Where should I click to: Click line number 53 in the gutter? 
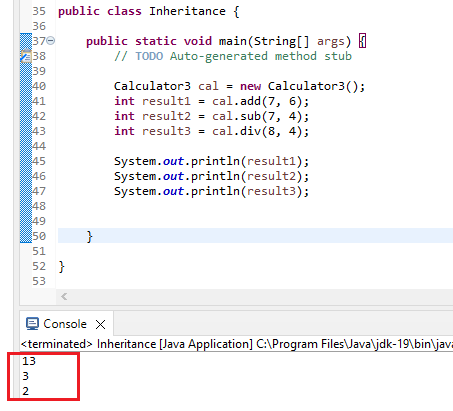[x=39, y=281]
